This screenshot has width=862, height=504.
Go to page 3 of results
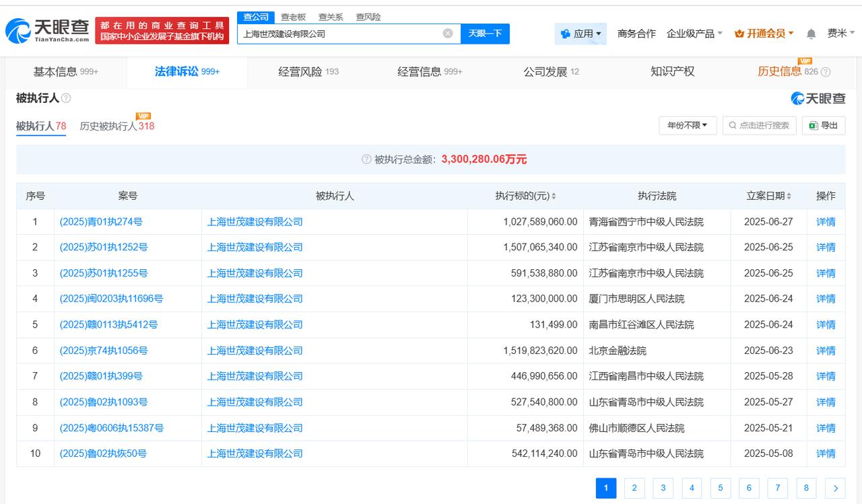click(x=663, y=489)
